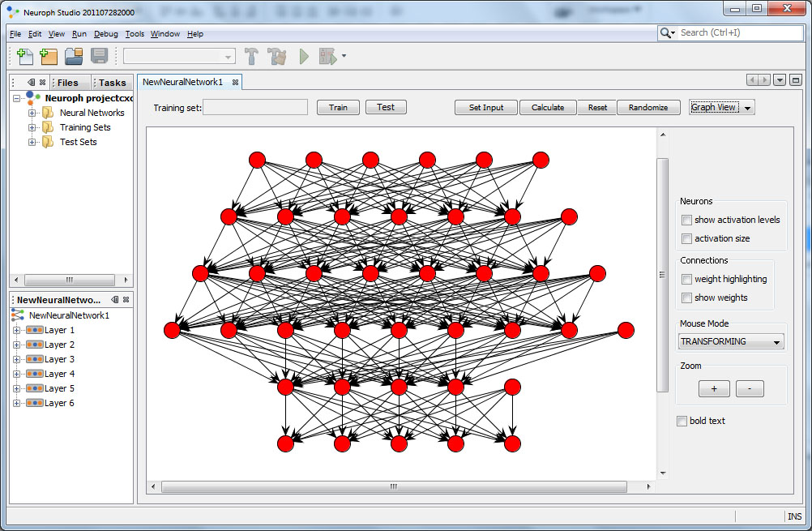Expand Layer 1 in the navigator tree

pos(17,330)
